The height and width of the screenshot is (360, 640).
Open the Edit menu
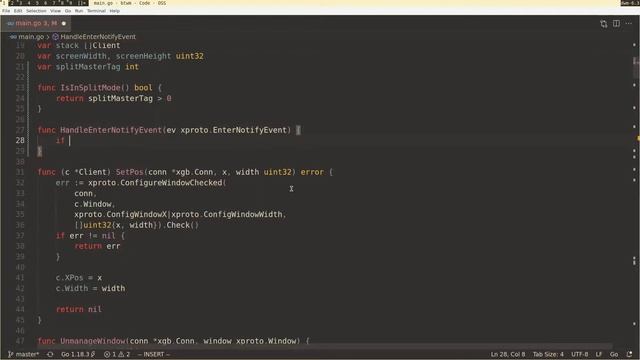click(18, 11)
